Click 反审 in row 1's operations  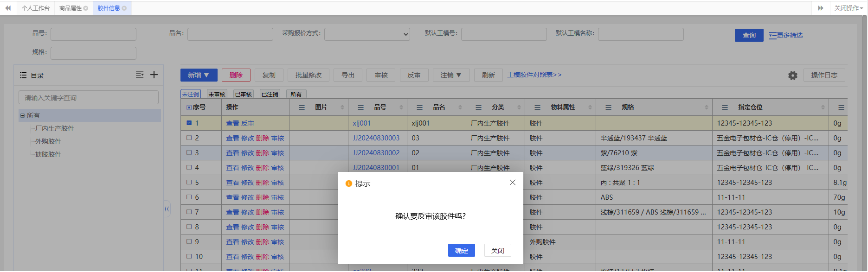248,123
